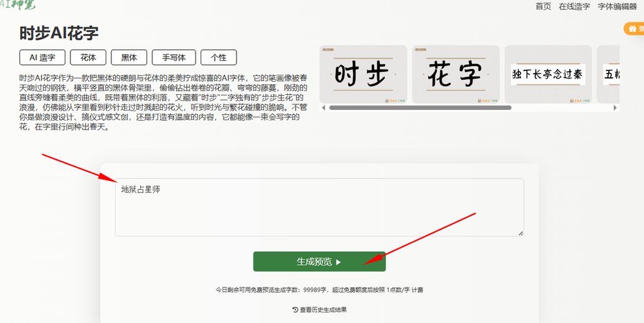Open the 时步 font sample thumbnail
Viewport: 644px width, 323px height.
[x=364, y=74]
